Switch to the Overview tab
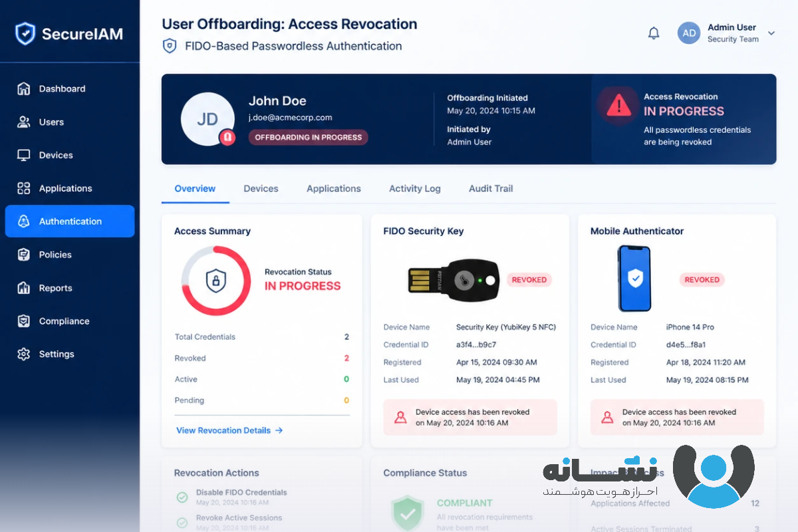 195,188
